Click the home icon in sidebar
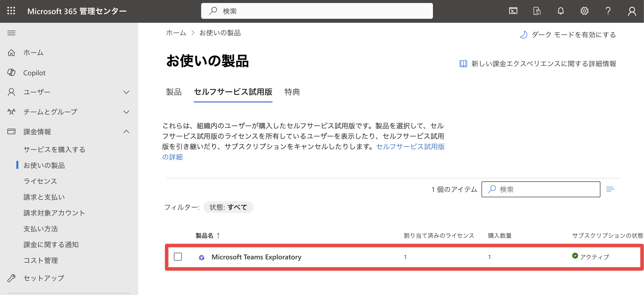Viewport: 644px width, 295px height. (11, 53)
